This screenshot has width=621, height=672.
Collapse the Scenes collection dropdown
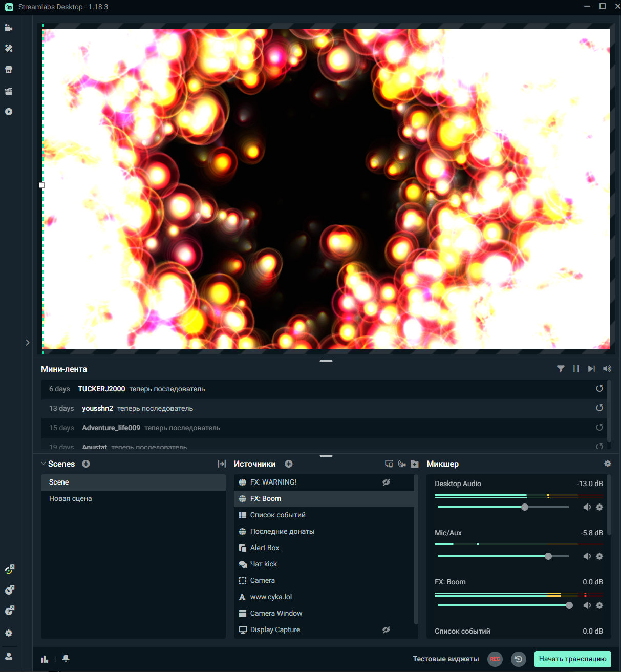(44, 464)
